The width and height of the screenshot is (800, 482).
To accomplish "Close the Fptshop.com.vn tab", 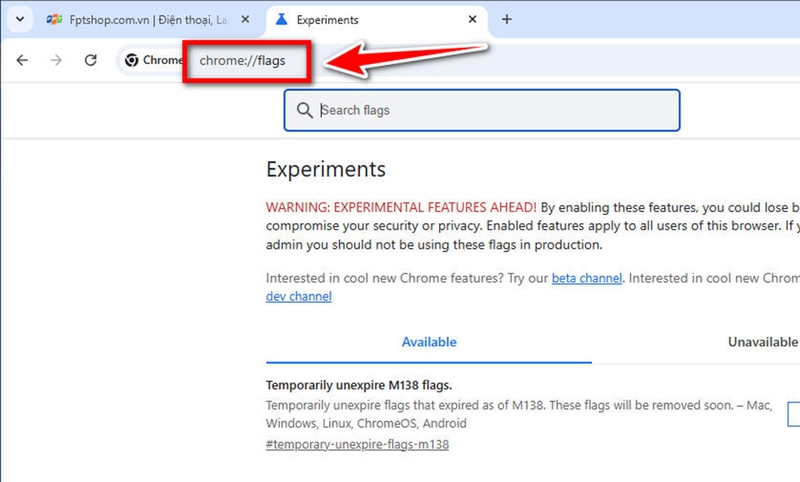I will (x=245, y=19).
